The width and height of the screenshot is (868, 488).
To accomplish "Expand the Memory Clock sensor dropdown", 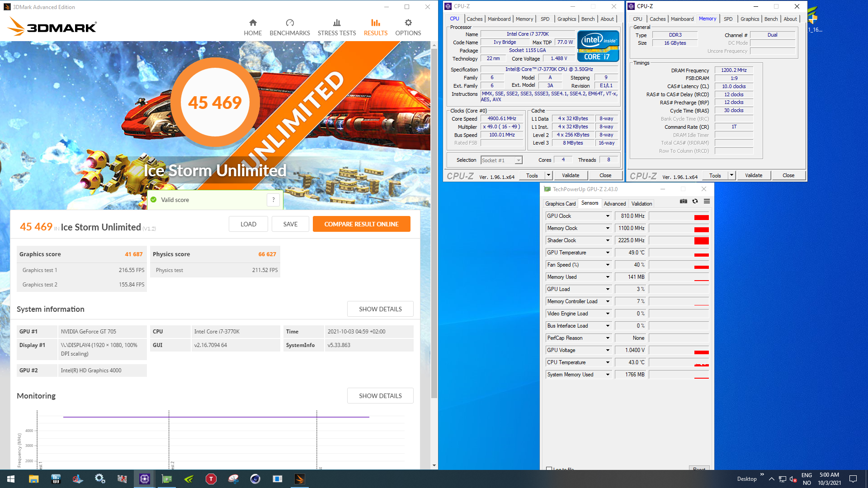I will 608,228.
